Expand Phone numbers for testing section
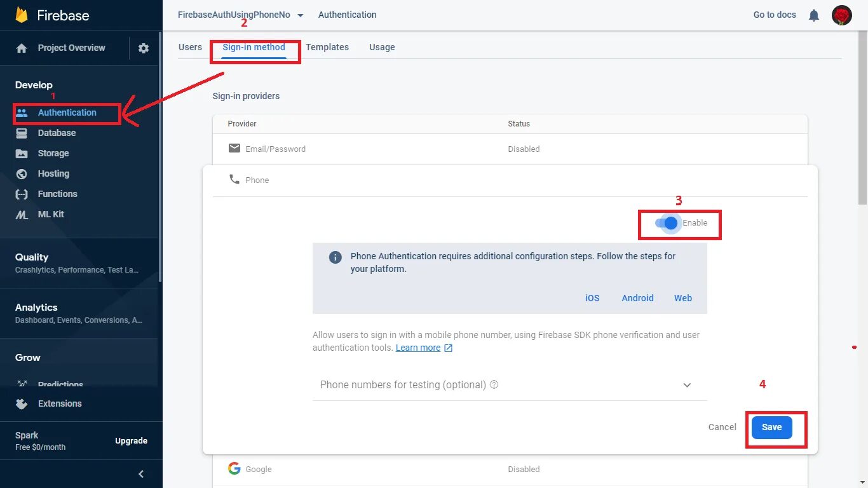The height and width of the screenshot is (488, 868). pos(687,385)
